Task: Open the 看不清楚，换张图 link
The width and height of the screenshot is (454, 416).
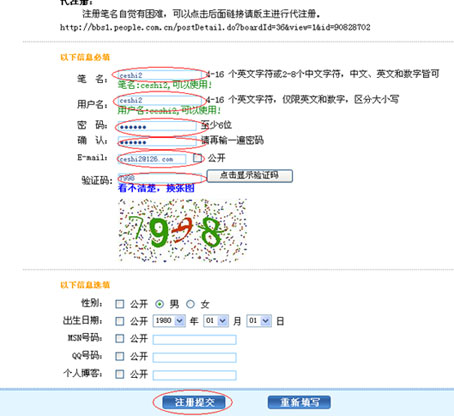Action: pyautogui.click(x=156, y=188)
